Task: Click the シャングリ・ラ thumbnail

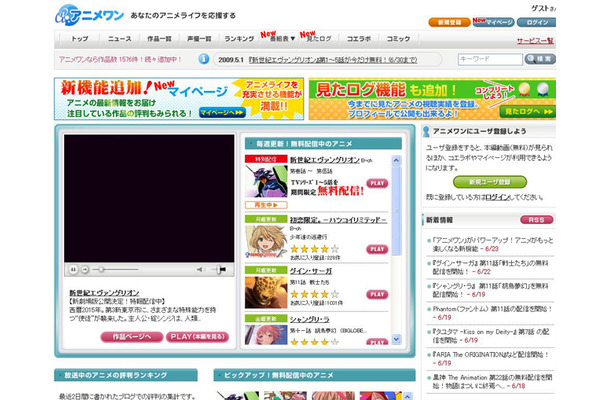Action: coord(266,335)
